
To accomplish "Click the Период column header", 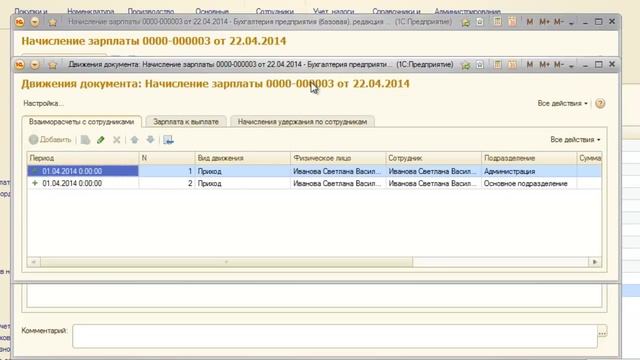I will [x=83, y=158].
